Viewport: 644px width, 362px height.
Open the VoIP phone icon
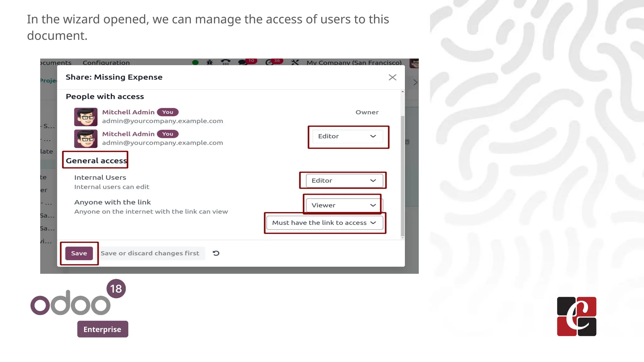point(225,62)
